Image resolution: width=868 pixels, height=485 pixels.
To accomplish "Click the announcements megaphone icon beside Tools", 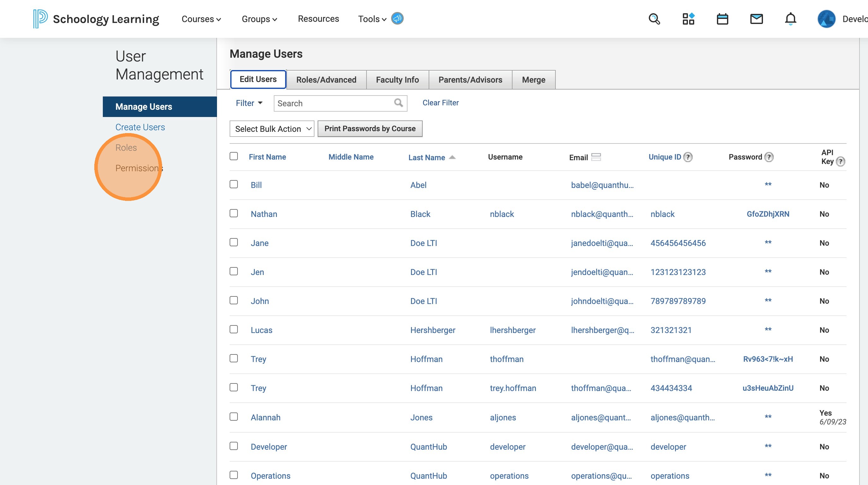I will (397, 19).
